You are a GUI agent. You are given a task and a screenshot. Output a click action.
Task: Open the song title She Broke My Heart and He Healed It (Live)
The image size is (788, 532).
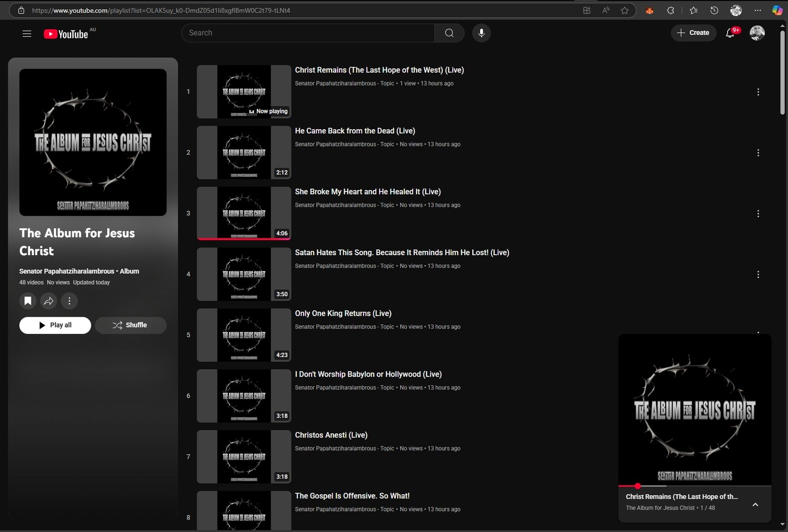(368, 192)
